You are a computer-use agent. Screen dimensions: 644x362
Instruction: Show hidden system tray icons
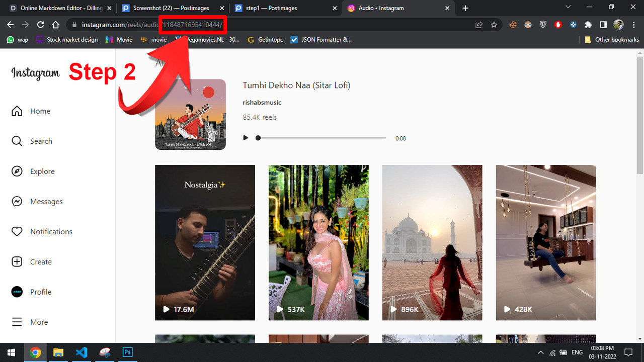(541, 352)
